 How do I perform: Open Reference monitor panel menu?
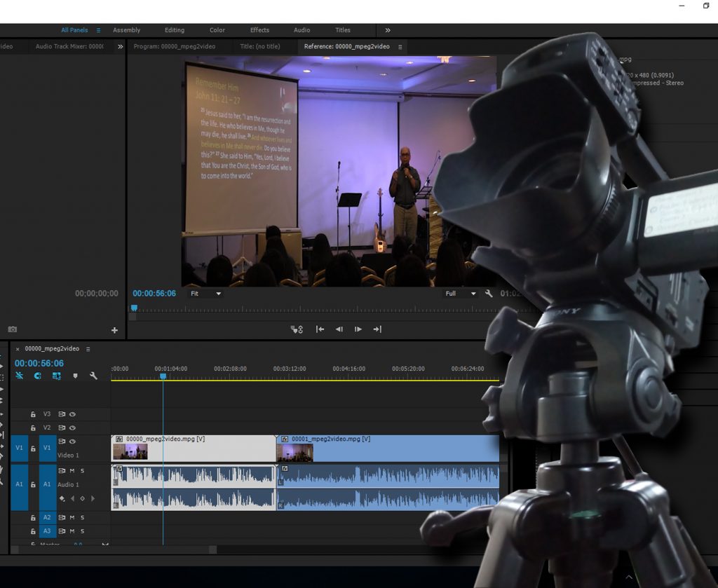tap(400, 47)
